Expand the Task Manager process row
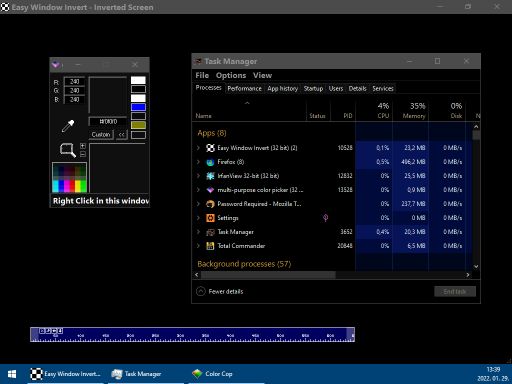The height and width of the screenshot is (384, 512). [x=198, y=232]
